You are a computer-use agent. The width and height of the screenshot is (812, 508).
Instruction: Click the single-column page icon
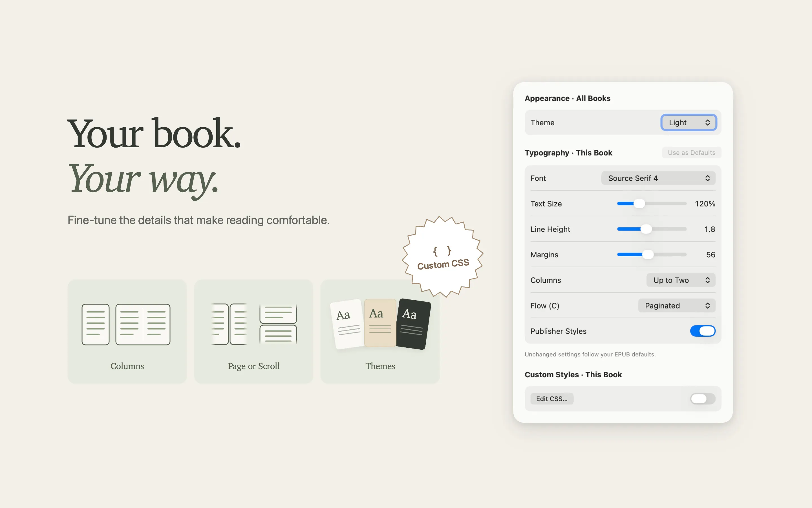click(96, 324)
